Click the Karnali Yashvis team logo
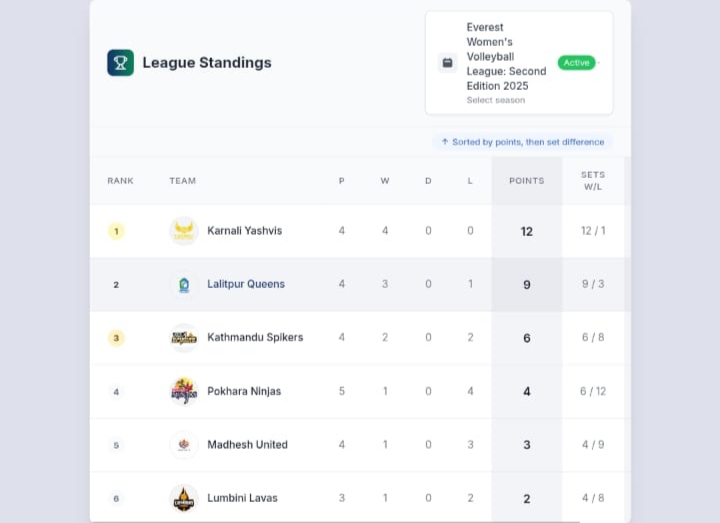Image resolution: width=720 pixels, height=523 pixels. click(184, 231)
